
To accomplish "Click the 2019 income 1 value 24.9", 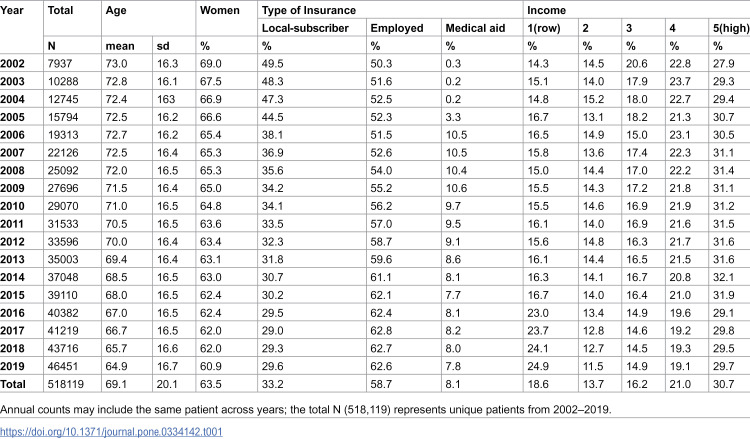I will click(538, 366).
